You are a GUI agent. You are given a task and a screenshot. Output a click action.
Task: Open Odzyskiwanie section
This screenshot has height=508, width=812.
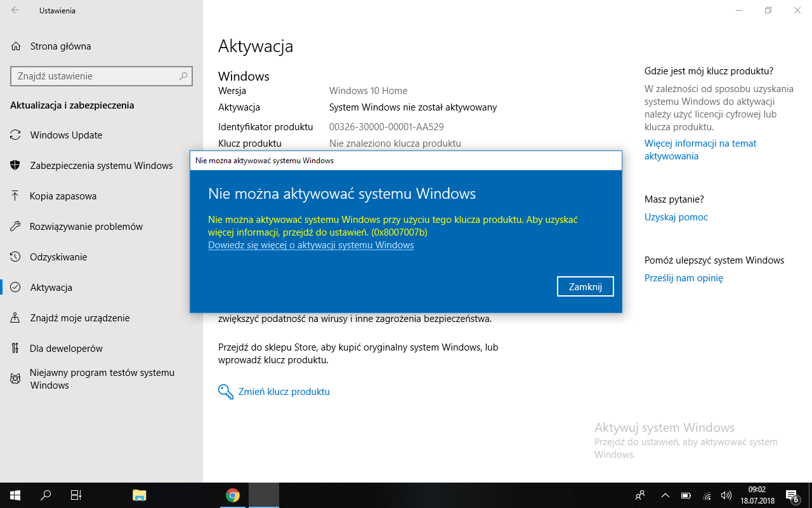point(58,257)
